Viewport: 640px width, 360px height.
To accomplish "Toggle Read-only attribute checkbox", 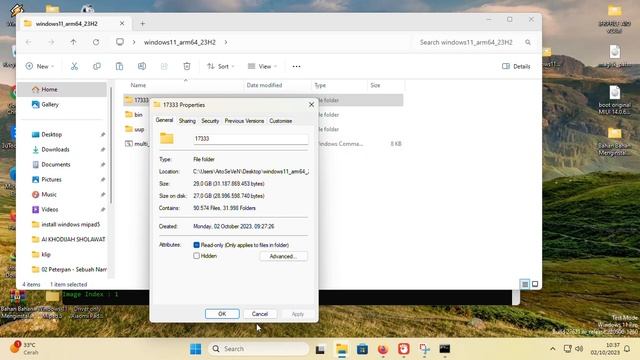I will (x=196, y=245).
